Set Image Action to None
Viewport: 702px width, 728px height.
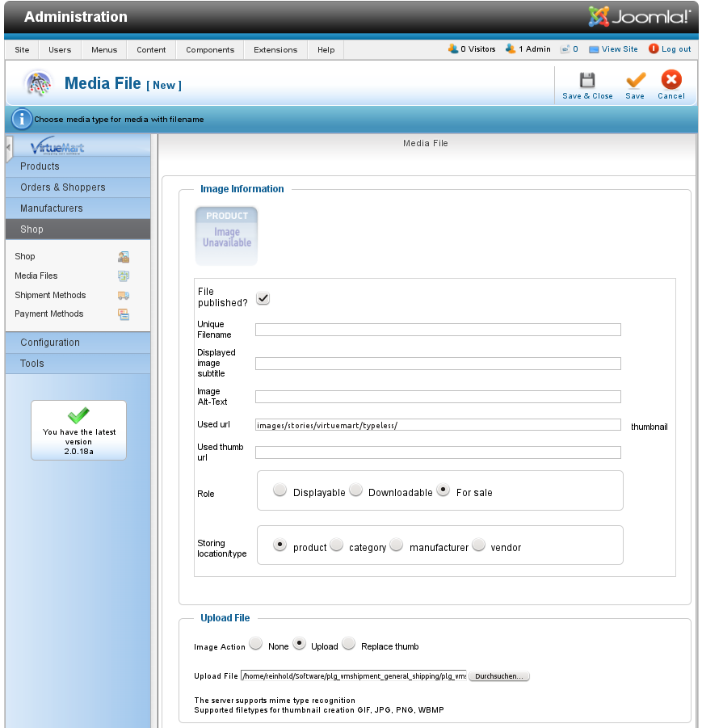(255, 644)
